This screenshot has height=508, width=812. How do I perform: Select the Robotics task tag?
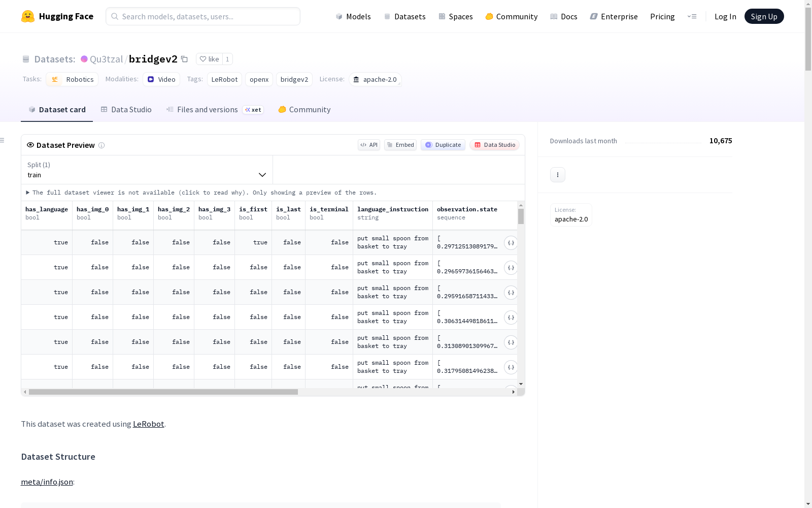tap(73, 79)
